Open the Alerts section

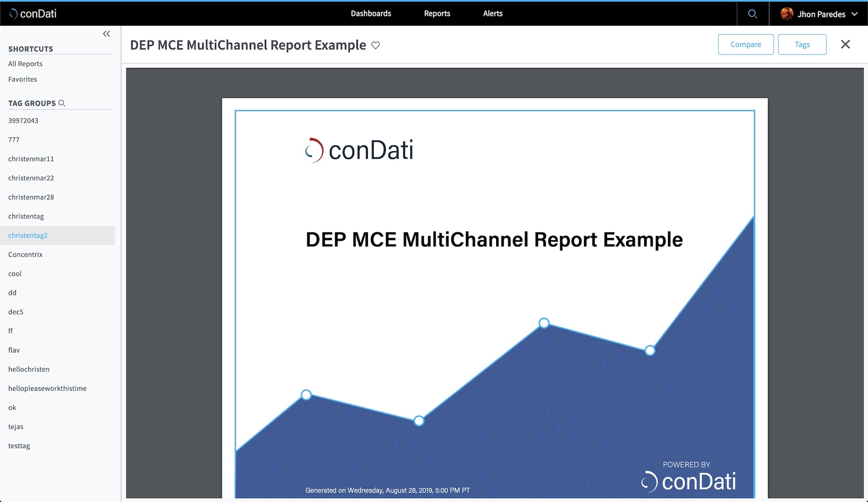(493, 13)
